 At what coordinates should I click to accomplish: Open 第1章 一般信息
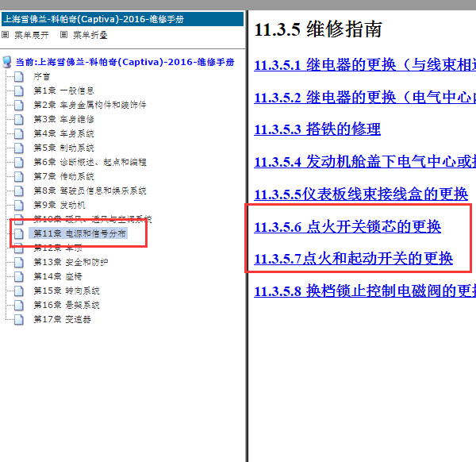(63, 90)
